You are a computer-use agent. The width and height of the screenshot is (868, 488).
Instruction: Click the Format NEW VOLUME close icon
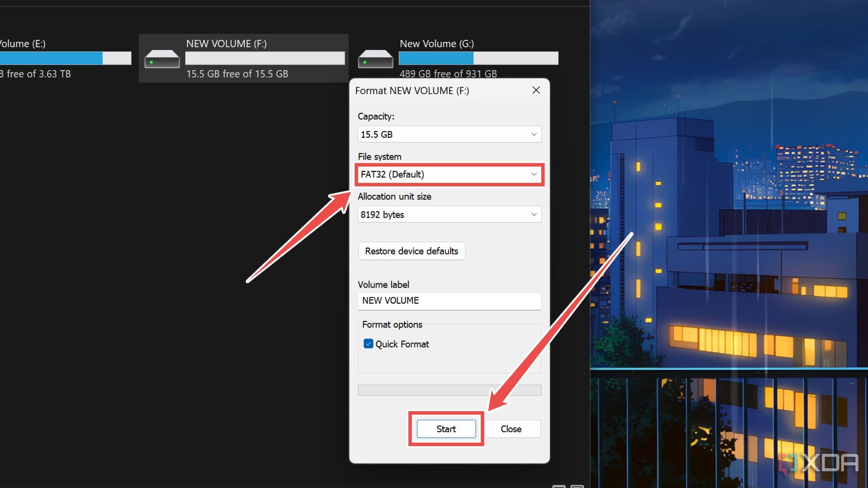click(536, 90)
